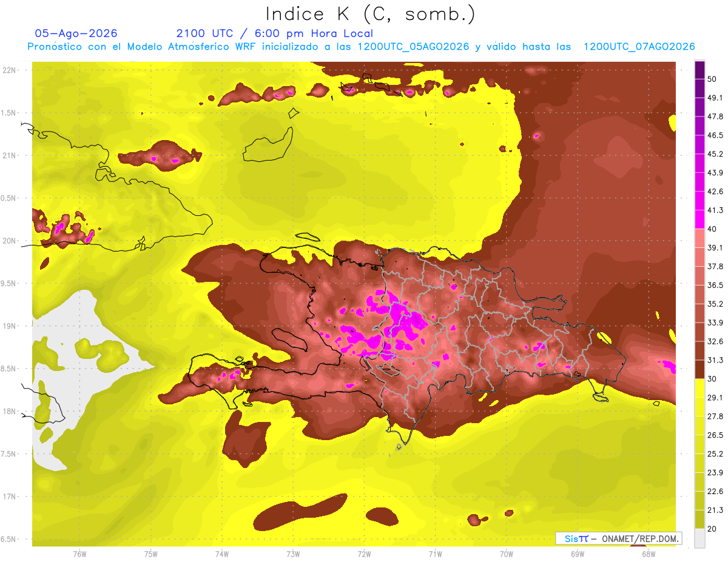The height and width of the screenshot is (562, 728).
Task: Click the legend value "33.9"
Action: (x=715, y=323)
